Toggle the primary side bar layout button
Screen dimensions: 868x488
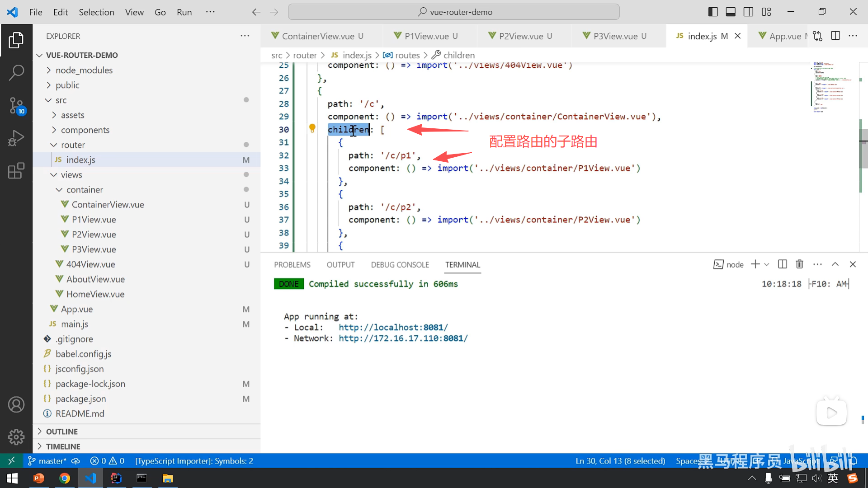click(x=713, y=12)
